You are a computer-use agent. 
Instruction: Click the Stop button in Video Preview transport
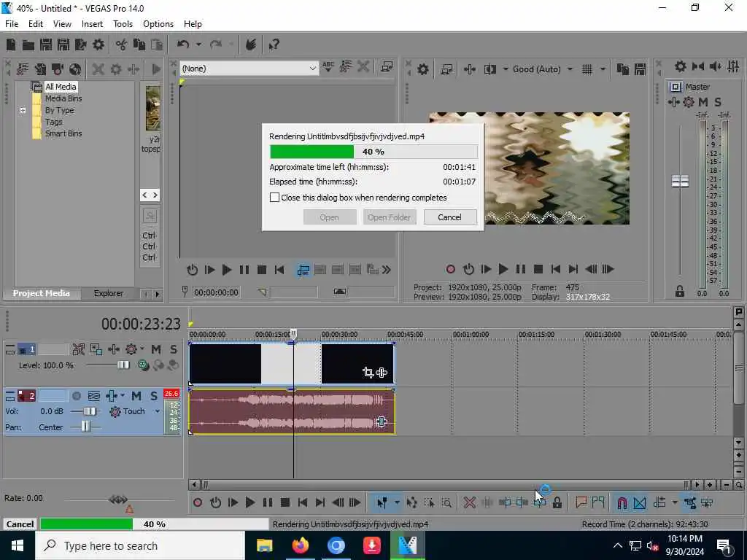click(x=538, y=269)
